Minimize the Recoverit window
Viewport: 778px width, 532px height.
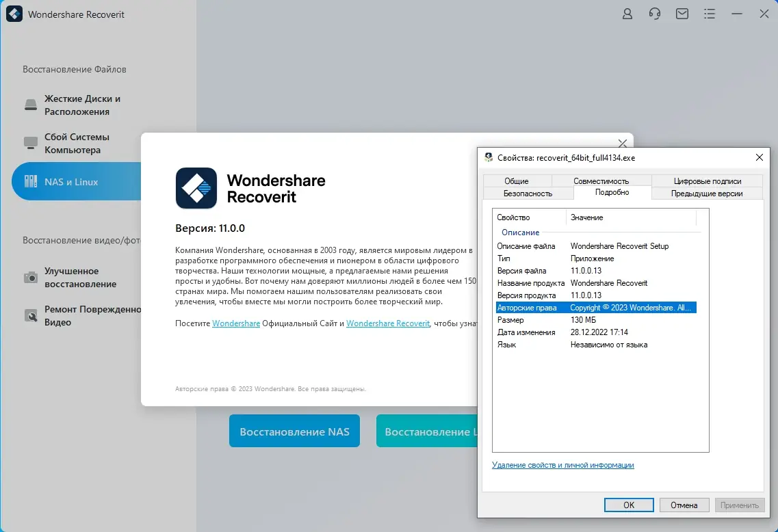737,14
